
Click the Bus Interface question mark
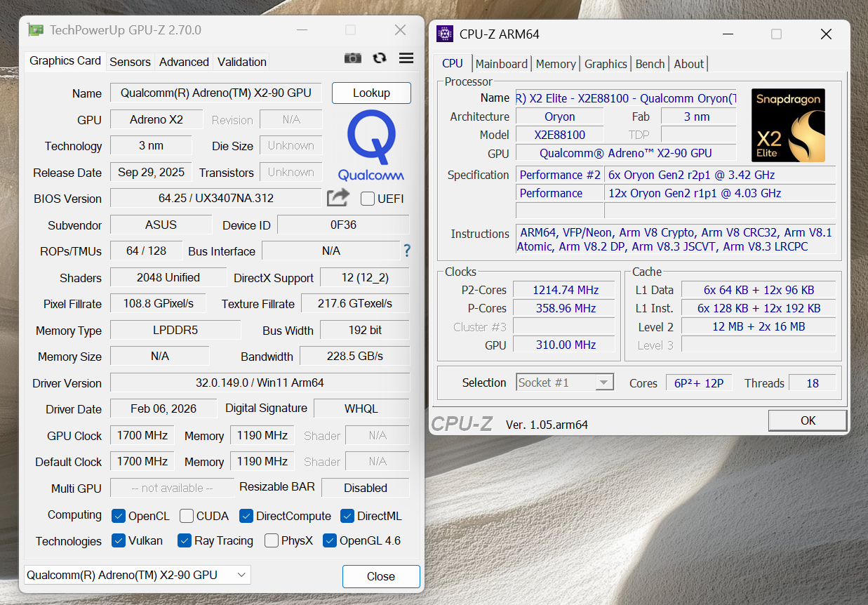(x=406, y=251)
